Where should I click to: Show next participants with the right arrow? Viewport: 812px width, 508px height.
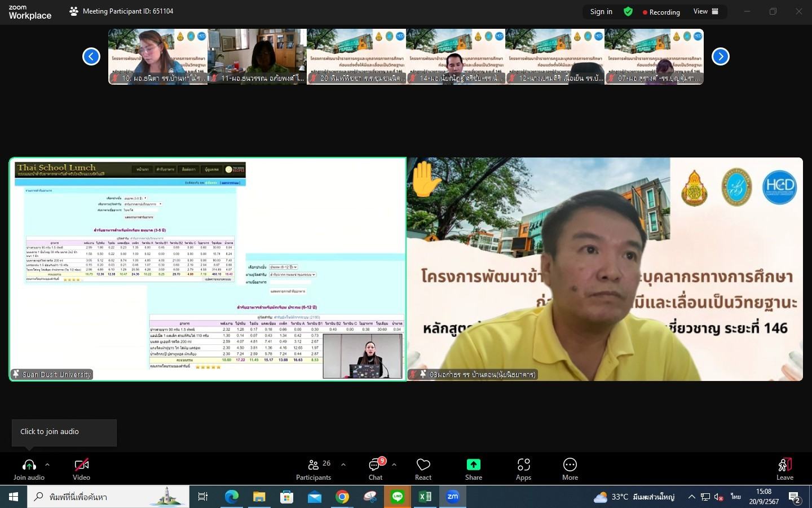[x=721, y=56]
